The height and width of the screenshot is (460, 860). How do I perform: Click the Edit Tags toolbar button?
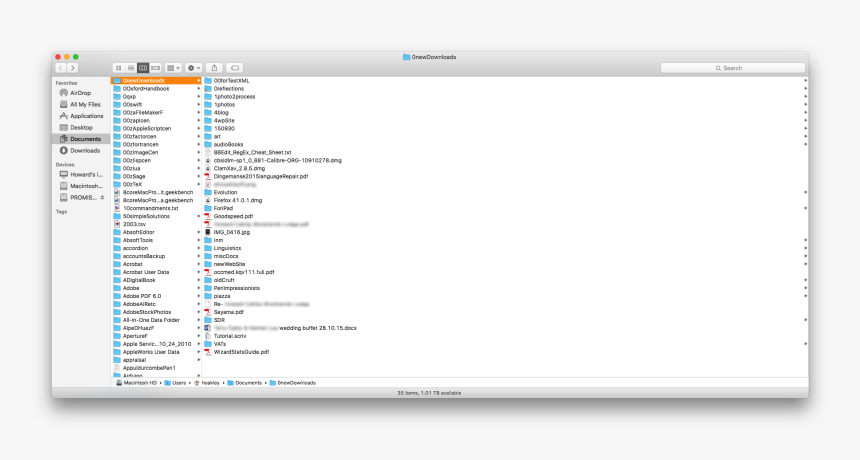point(235,68)
